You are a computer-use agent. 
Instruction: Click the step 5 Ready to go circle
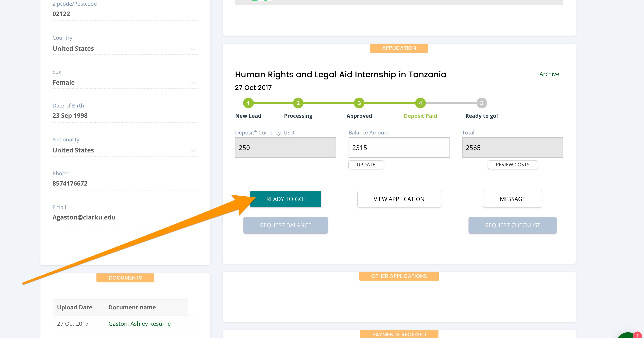(x=482, y=103)
